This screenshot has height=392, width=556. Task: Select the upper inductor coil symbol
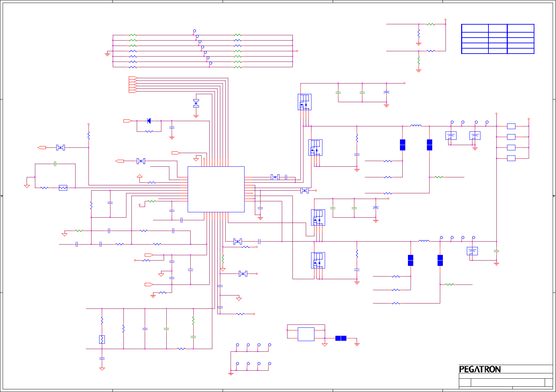click(x=416, y=125)
